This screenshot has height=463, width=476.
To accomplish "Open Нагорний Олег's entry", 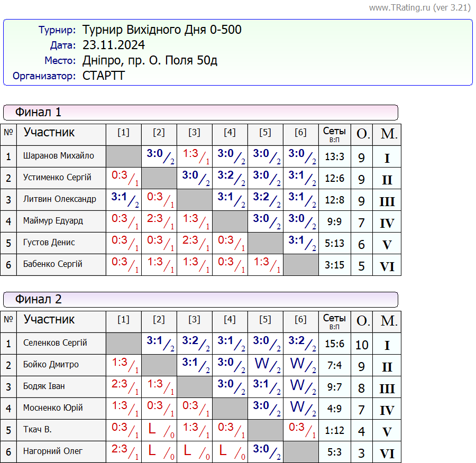I will (x=53, y=451).
